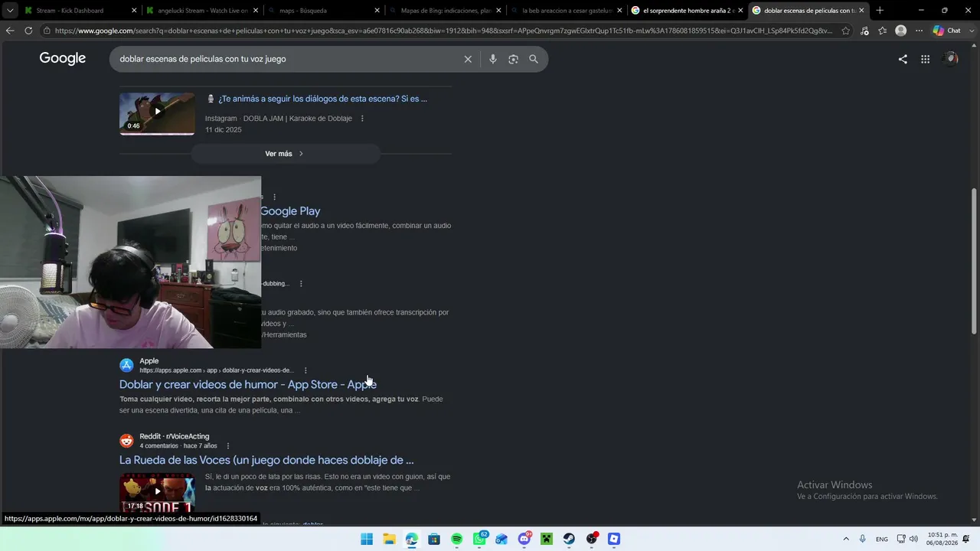Open options for the Apple result
This screenshot has height=551, width=980.
[305, 370]
